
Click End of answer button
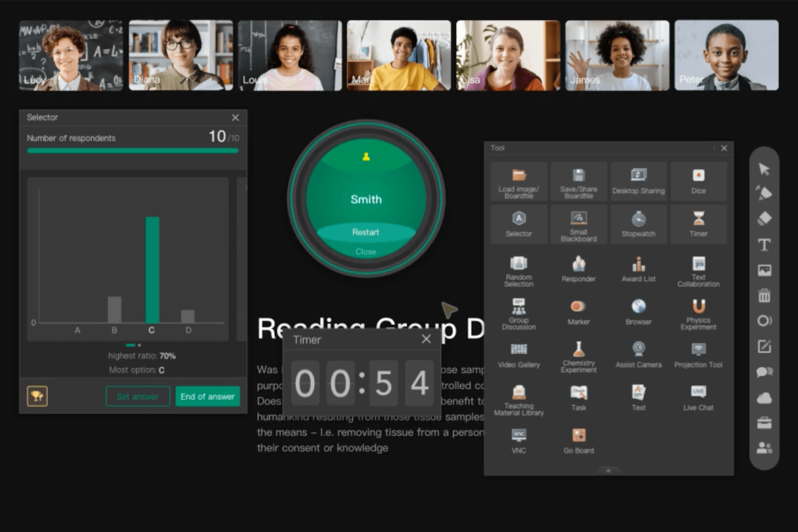(x=207, y=396)
